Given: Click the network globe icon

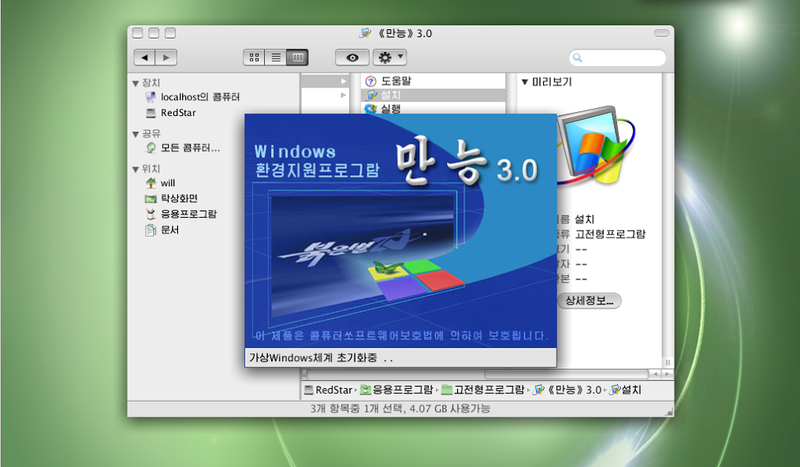Looking at the screenshot, I should (151, 148).
